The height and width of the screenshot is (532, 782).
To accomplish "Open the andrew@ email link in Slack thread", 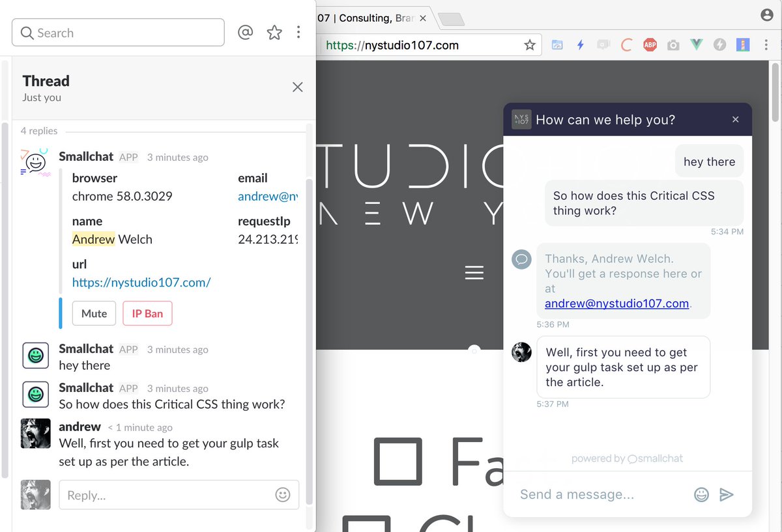I will pos(268,196).
